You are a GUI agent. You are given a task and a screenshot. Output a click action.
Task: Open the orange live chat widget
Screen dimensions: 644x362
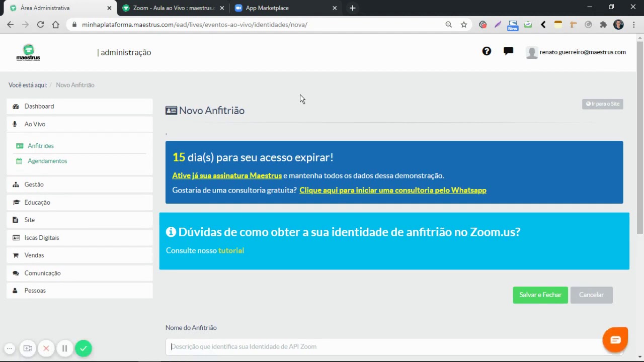(615, 340)
